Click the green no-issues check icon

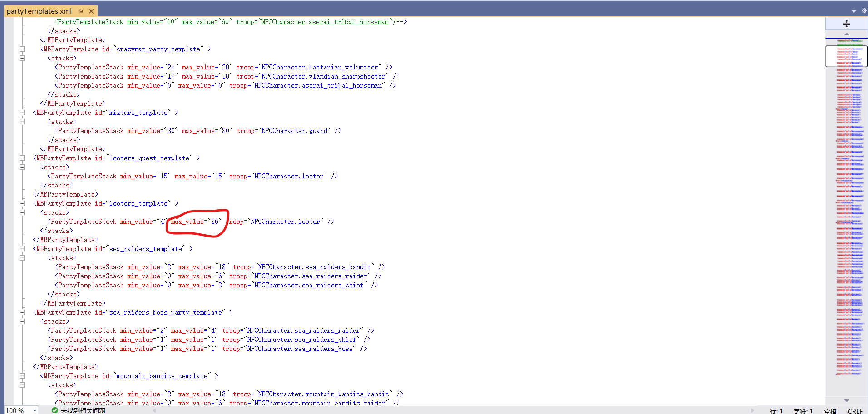55,410
